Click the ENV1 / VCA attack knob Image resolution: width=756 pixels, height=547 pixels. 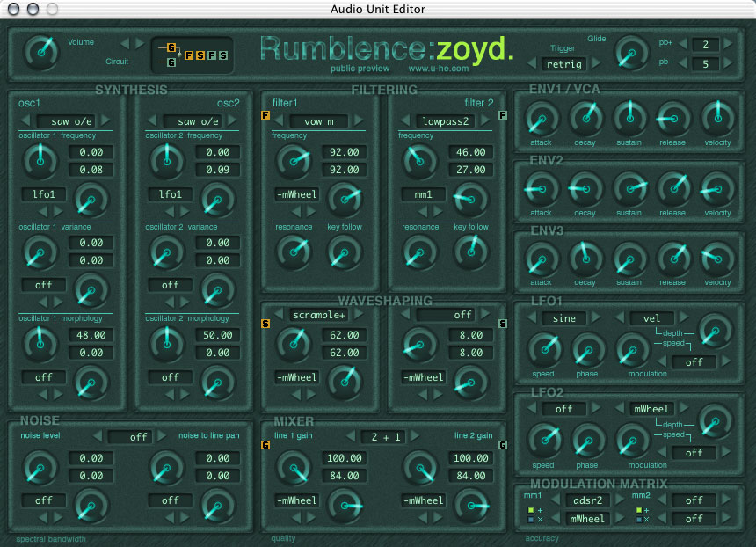click(542, 119)
